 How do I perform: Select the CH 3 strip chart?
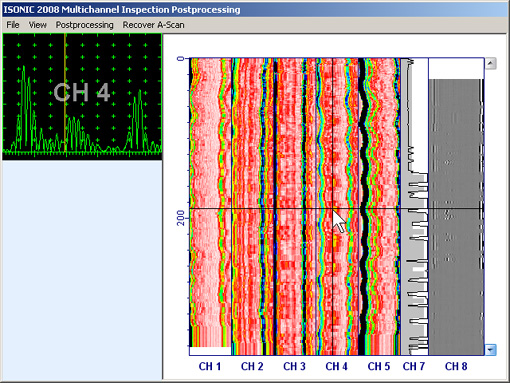click(x=295, y=206)
